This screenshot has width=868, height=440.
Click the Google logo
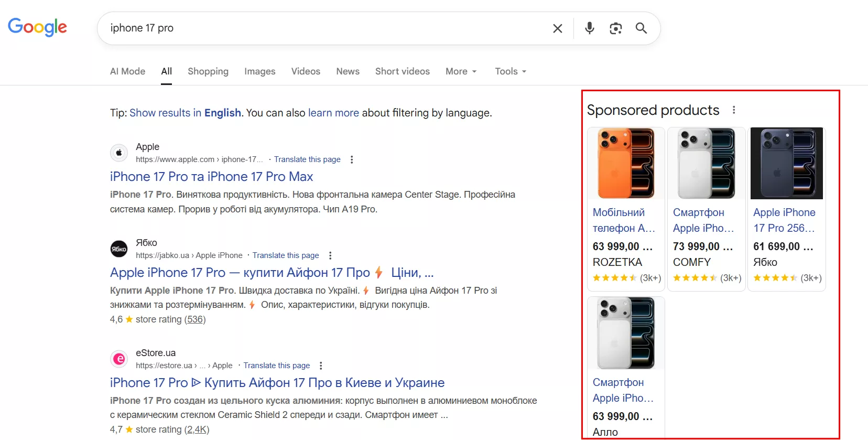pyautogui.click(x=37, y=27)
